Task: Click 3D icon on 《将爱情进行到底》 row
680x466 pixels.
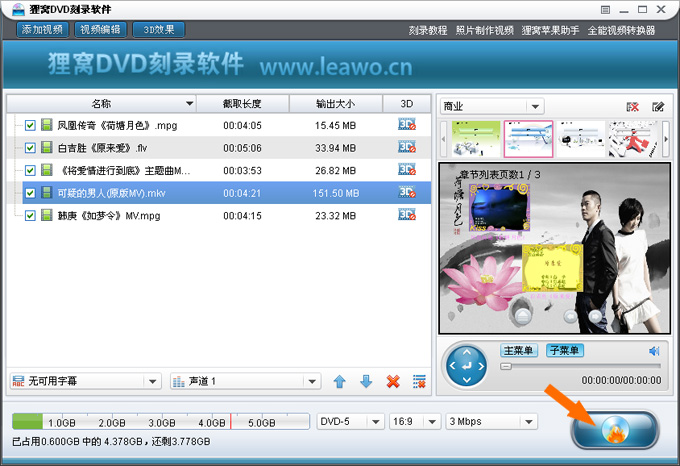Action: tap(407, 170)
